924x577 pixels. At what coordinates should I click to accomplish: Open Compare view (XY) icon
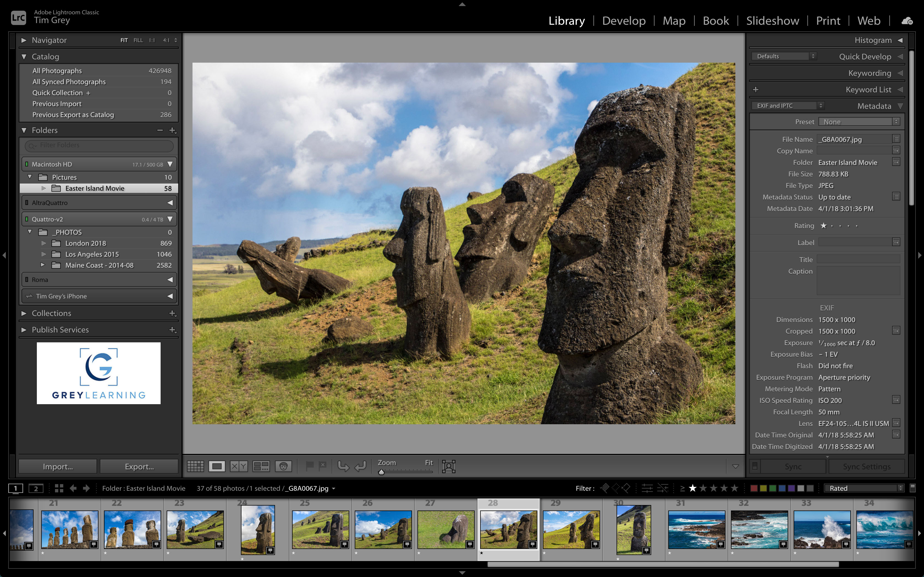coord(239,466)
